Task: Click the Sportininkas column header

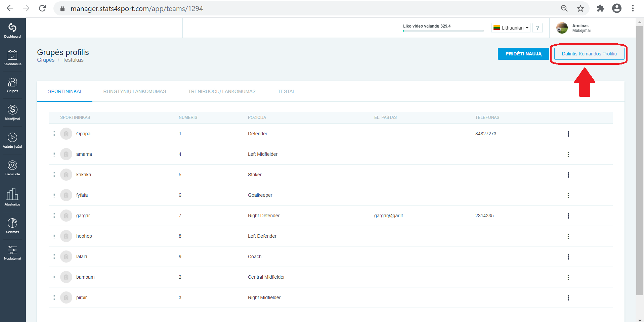Action: 75,118
